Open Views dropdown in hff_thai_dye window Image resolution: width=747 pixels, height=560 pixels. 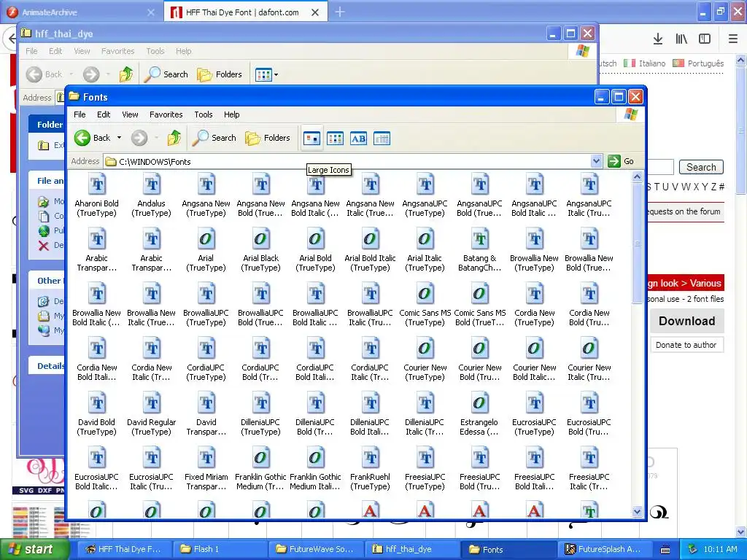[276, 74]
